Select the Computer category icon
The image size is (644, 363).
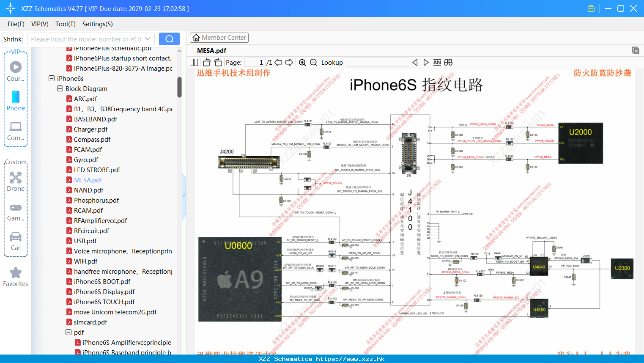coord(16,131)
